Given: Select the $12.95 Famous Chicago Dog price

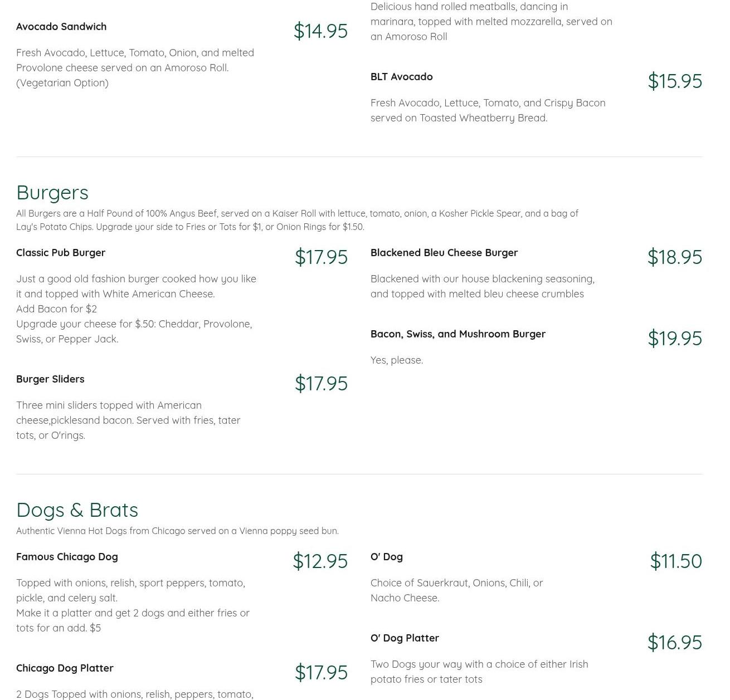Looking at the screenshot, I should point(320,561).
